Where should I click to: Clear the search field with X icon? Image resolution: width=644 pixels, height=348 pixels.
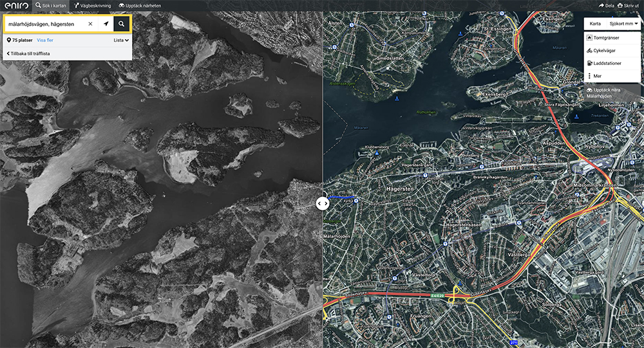click(x=90, y=24)
